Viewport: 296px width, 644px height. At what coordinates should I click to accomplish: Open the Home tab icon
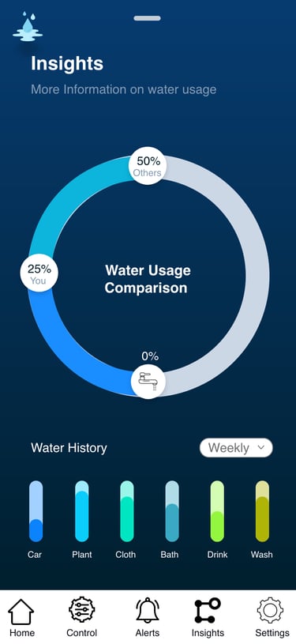tap(21, 612)
